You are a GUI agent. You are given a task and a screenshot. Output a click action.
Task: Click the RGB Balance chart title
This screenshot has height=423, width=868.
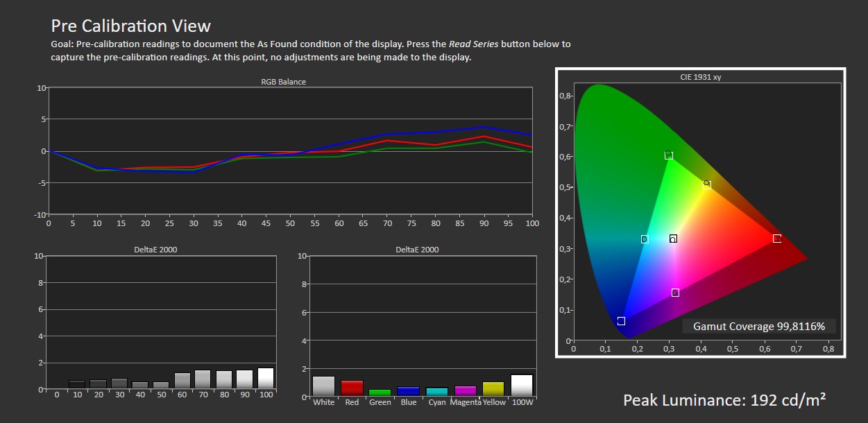click(283, 82)
